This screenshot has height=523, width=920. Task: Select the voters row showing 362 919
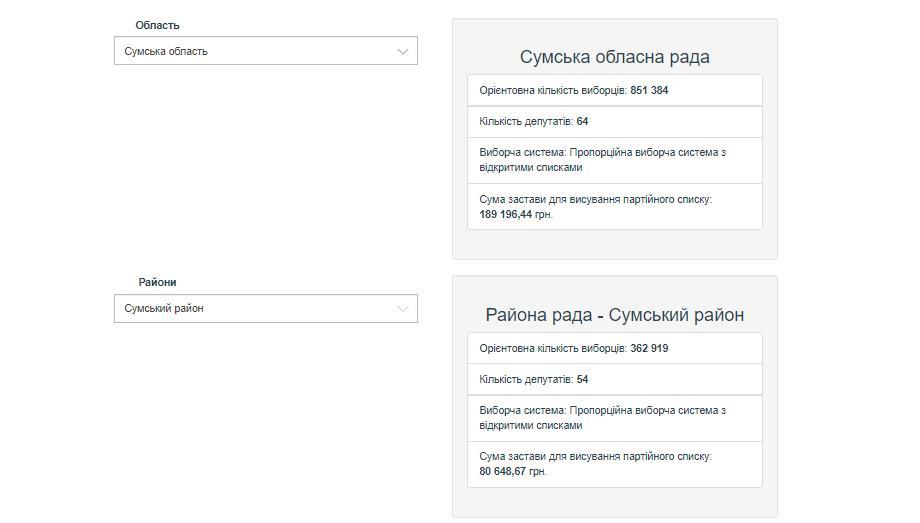[614, 348]
